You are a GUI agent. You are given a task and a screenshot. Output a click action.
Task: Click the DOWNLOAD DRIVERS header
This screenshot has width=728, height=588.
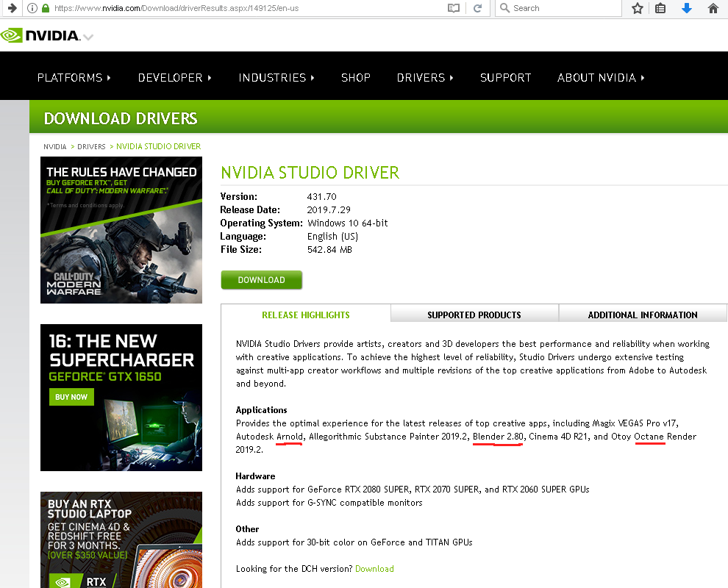tap(121, 118)
